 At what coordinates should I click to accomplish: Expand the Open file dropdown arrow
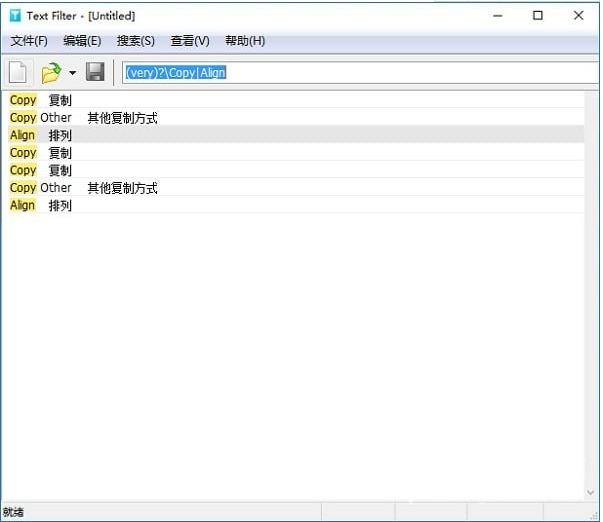click(72, 72)
